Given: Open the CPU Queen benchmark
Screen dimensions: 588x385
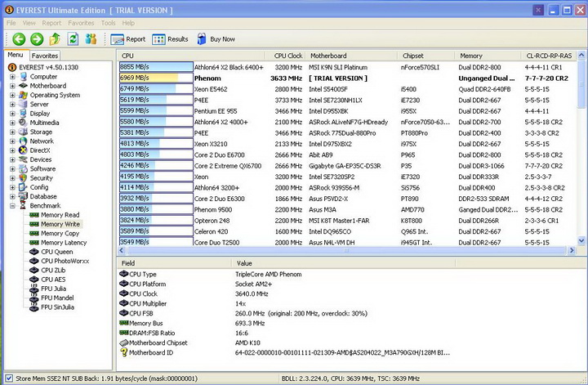Looking at the screenshot, I should pyautogui.click(x=56, y=252).
